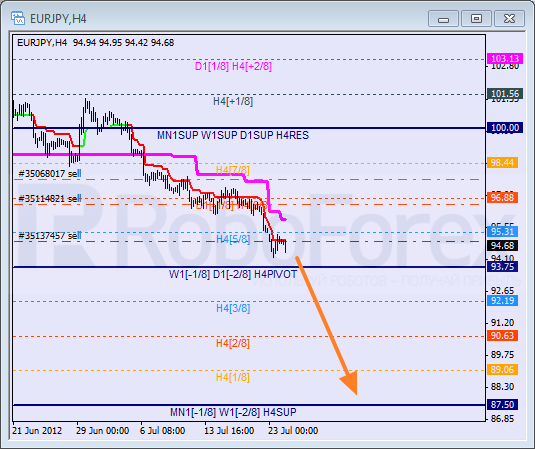Close the EURJPY,H4 chart window
The image size is (535, 449).
[x=509, y=18]
